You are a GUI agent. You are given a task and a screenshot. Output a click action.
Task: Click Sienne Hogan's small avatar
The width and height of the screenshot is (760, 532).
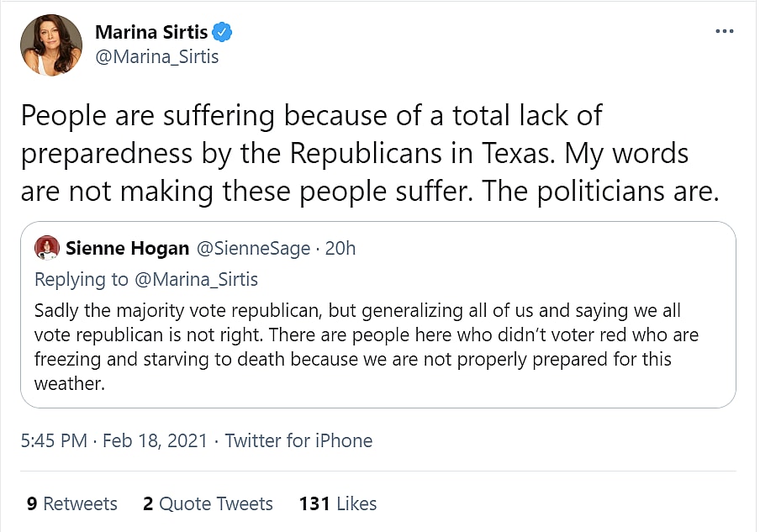tap(46, 248)
